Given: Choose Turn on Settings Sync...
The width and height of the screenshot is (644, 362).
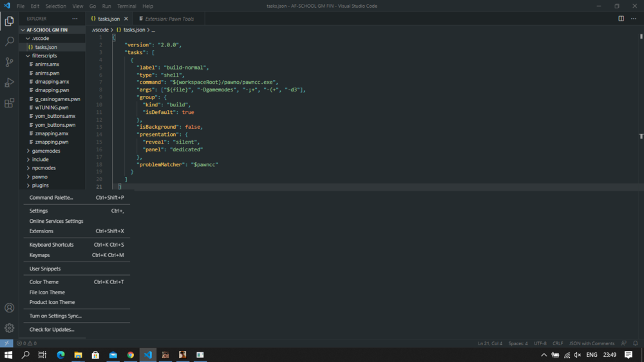Looking at the screenshot, I should click(77, 316).
